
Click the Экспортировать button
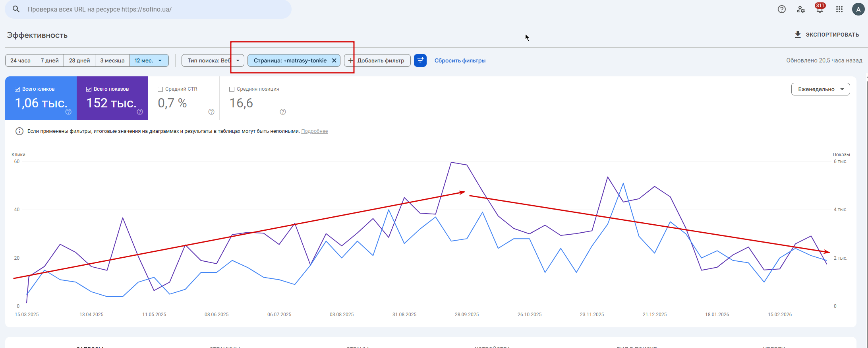pos(827,35)
